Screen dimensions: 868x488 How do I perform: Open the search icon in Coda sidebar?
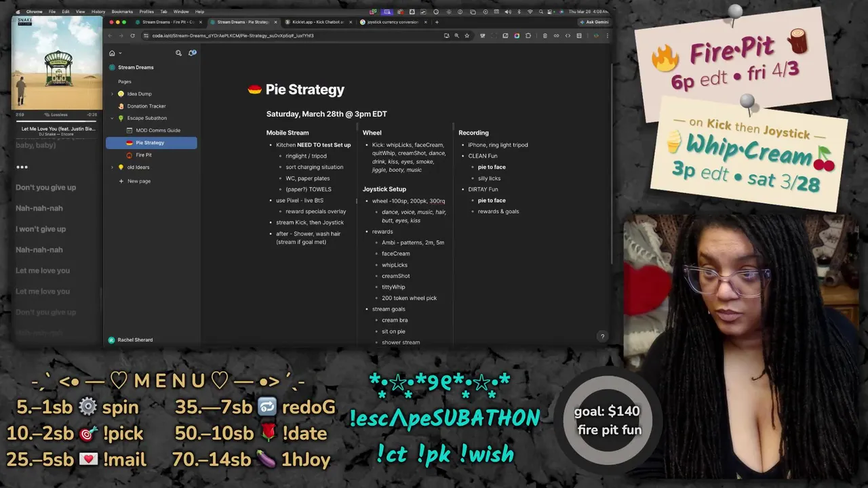coord(178,53)
